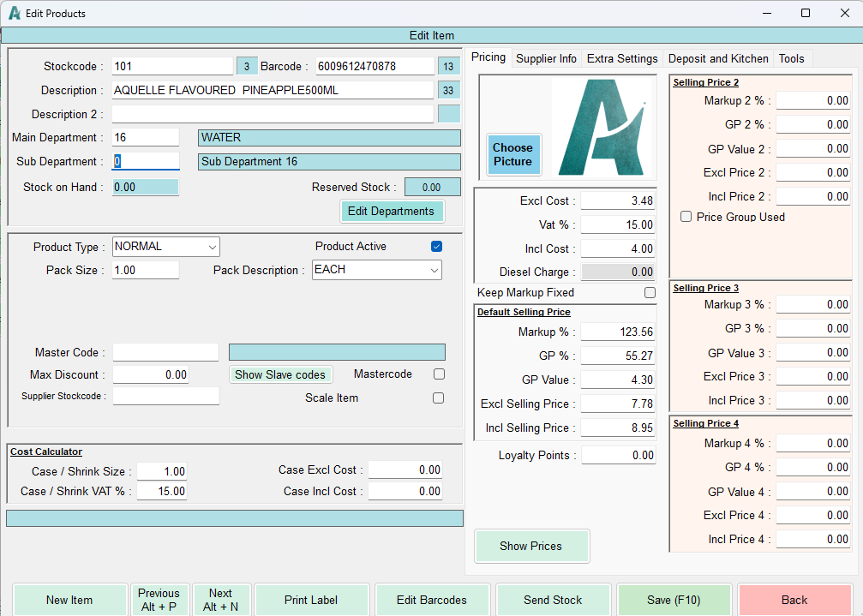Viewport: 863px width, 616px height.
Task: Click the app logo icon in title bar
Action: click(14, 14)
